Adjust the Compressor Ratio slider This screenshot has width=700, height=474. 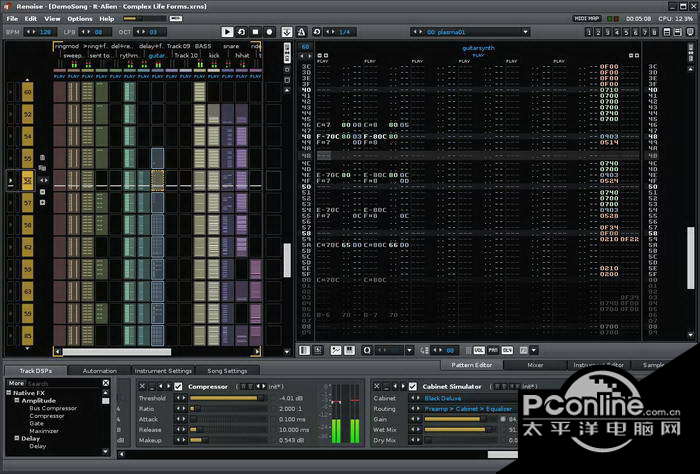pyautogui.click(x=228, y=408)
